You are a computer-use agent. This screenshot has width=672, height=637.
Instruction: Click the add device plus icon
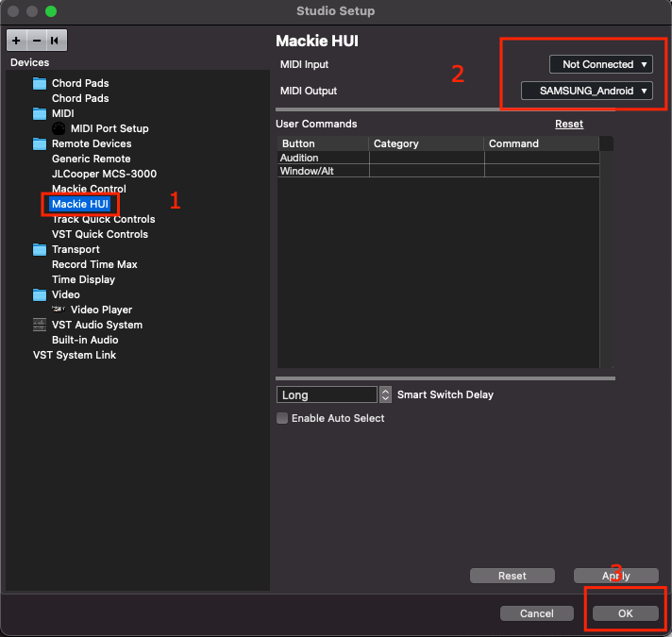coord(16,41)
